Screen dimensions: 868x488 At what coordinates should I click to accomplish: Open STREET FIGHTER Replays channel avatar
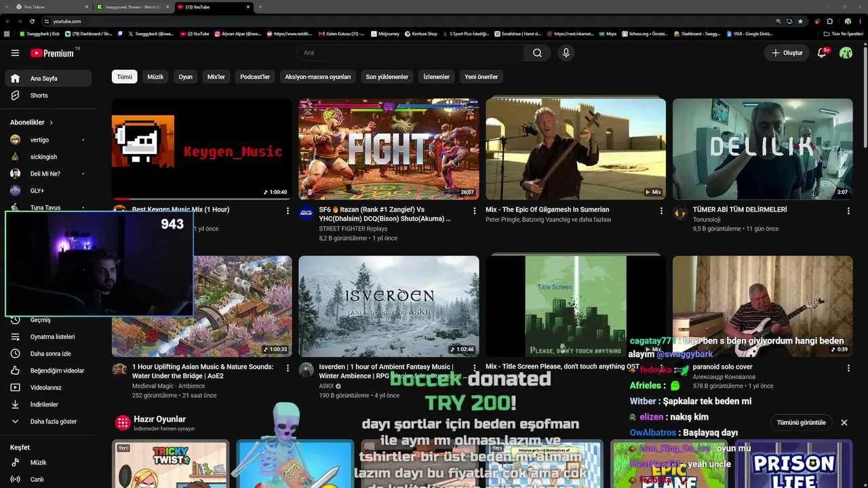tap(307, 212)
